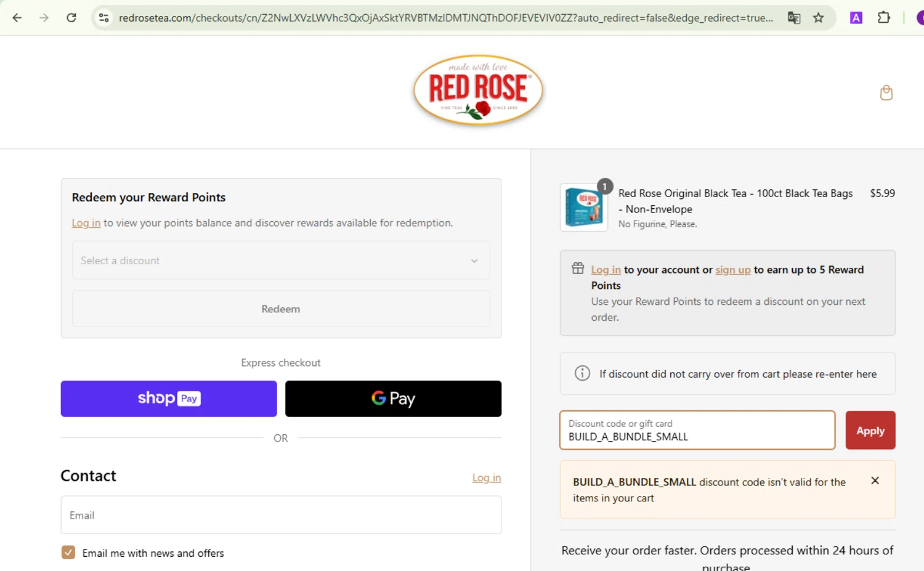
Task: Click the Express checkout label
Action: [281, 363]
